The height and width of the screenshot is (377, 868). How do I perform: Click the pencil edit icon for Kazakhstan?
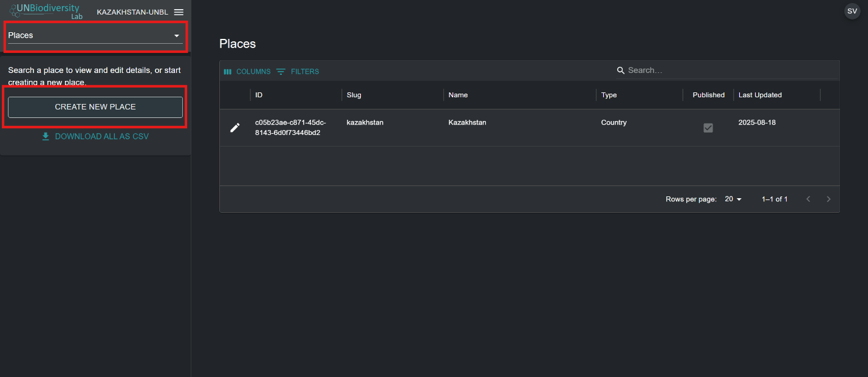coord(235,128)
